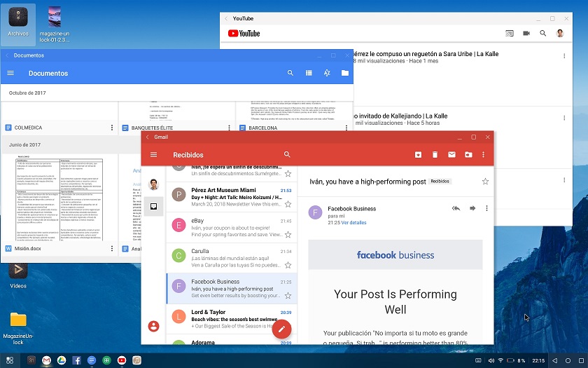The image size is (588, 368).
Task: Open the Videos desktop icon
Action: pos(18,275)
